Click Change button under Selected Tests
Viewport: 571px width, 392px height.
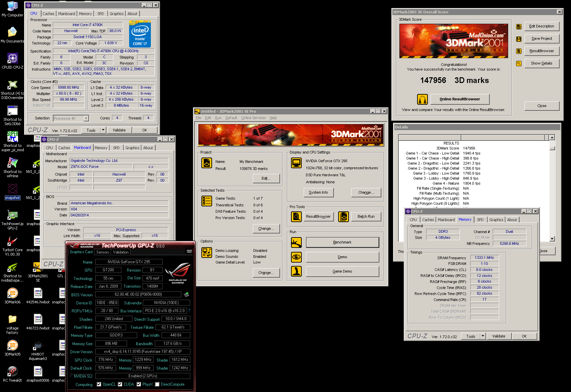tap(266, 229)
